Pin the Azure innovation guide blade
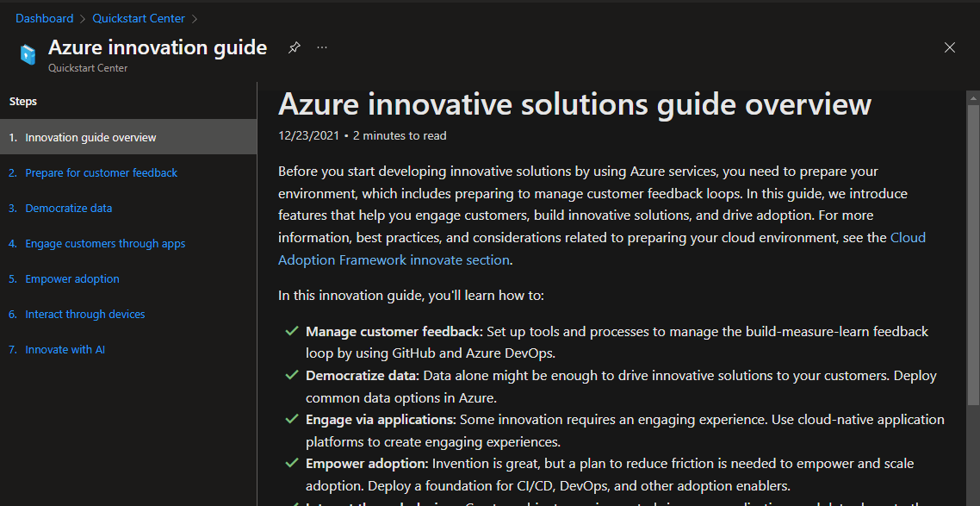The height and width of the screenshot is (506, 980). 295,47
